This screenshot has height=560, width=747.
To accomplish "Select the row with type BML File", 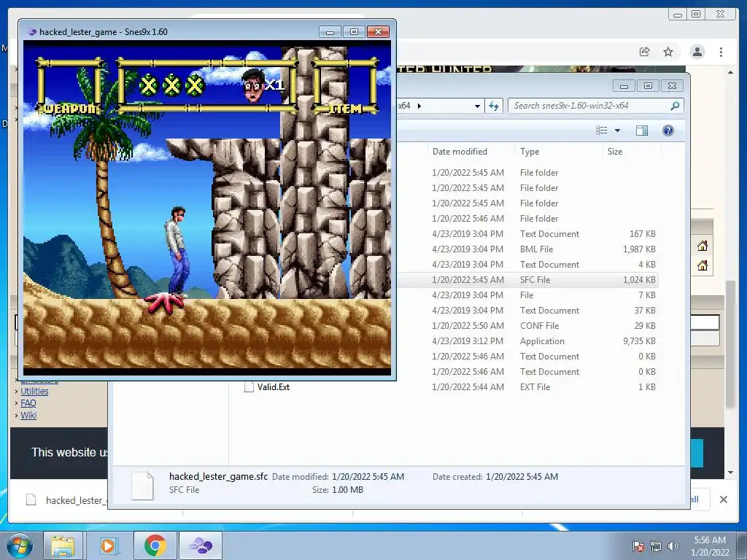I will (x=528, y=249).
